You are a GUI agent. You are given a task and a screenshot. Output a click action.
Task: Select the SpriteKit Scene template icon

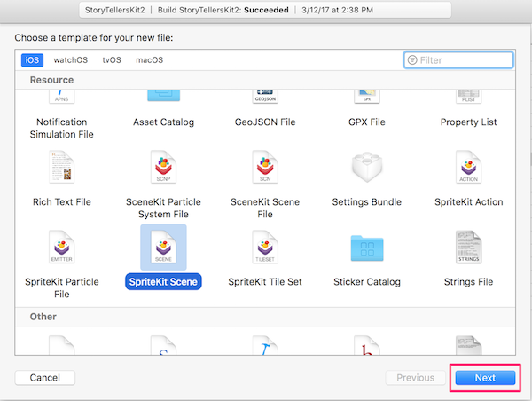click(x=163, y=248)
